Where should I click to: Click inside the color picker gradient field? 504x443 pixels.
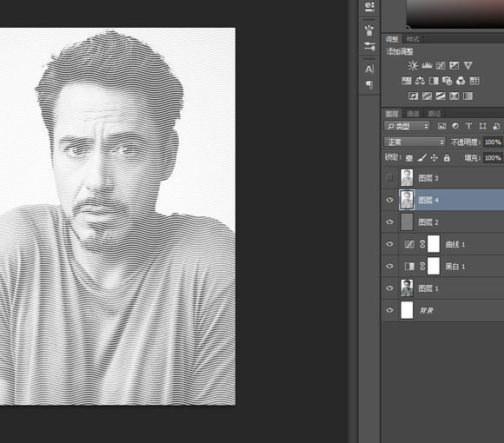pyautogui.click(x=455, y=13)
